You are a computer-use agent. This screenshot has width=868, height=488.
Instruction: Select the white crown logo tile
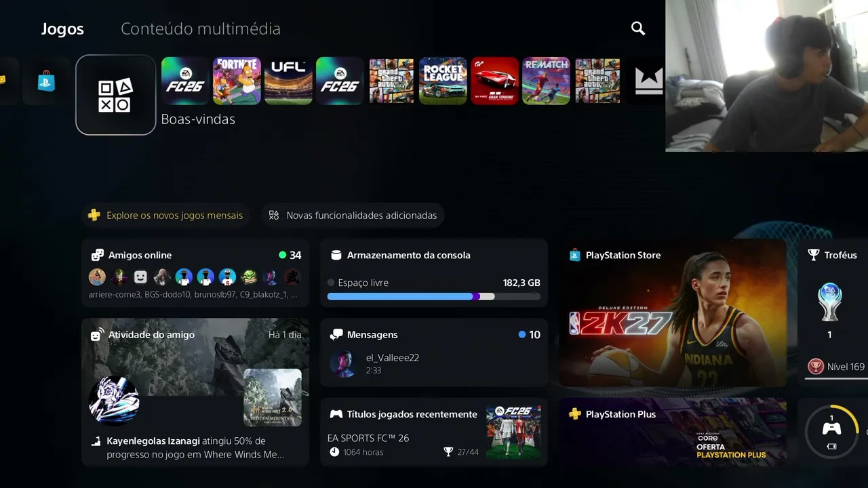pyautogui.click(x=648, y=81)
